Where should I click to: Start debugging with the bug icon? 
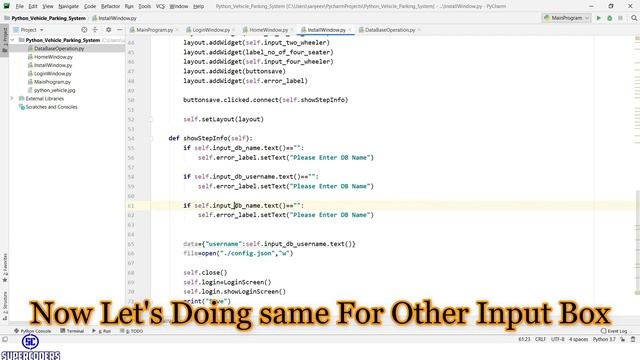click(x=609, y=18)
